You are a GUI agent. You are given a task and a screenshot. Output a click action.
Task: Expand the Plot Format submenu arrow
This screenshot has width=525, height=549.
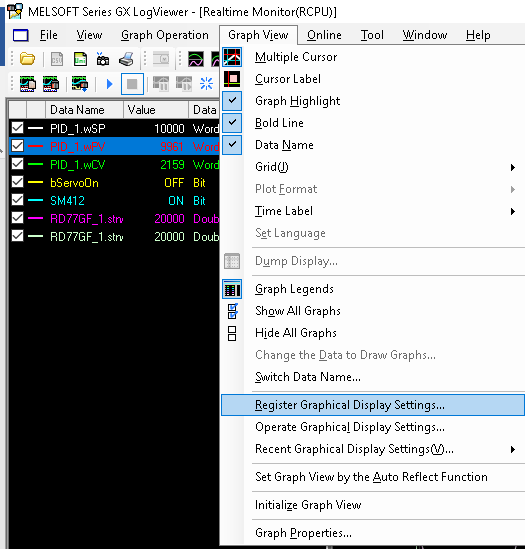513,189
